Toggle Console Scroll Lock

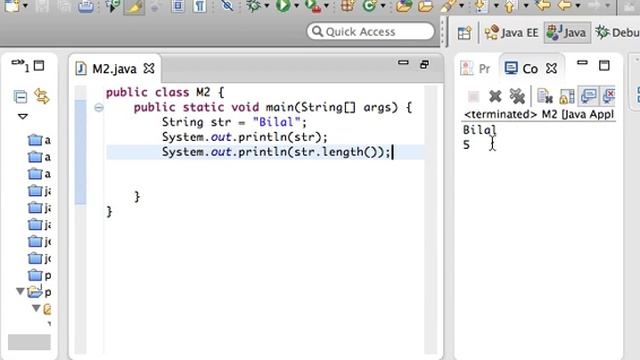click(x=567, y=96)
